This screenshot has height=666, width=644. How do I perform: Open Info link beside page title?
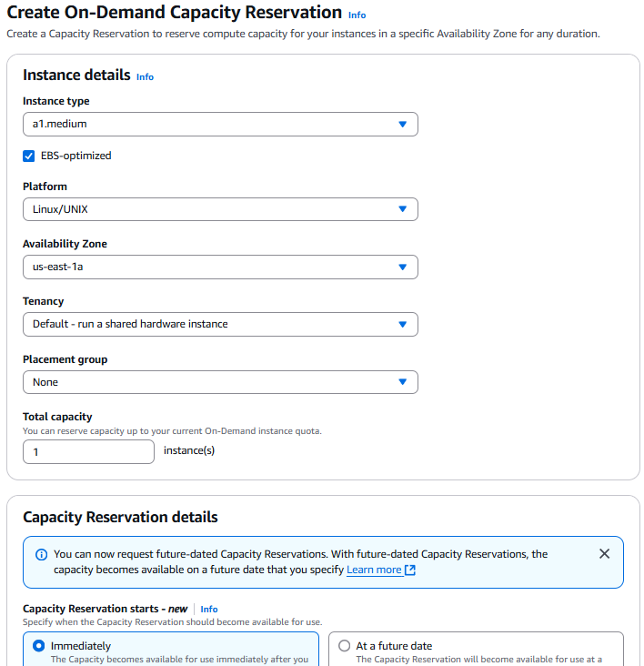tap(357, 15)
